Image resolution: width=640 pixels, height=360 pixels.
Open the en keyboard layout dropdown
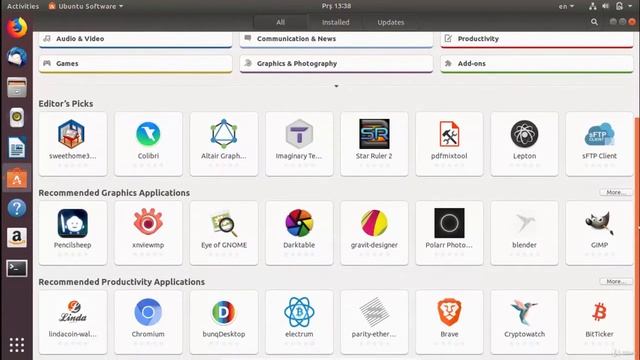coord(566,6)
